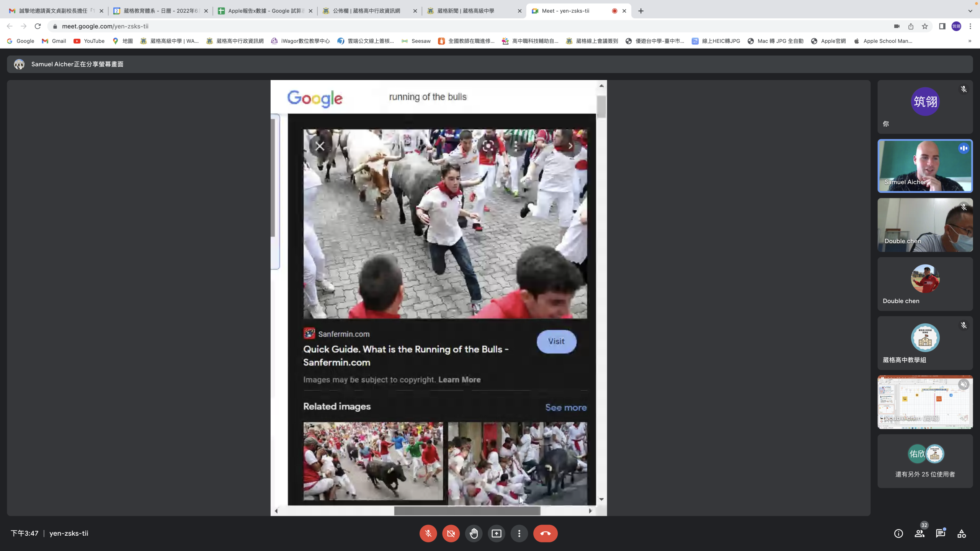The width and height of the screenshot is (980, 551).
Task: Open the YouTube bookmark
Action: (89, 41)
